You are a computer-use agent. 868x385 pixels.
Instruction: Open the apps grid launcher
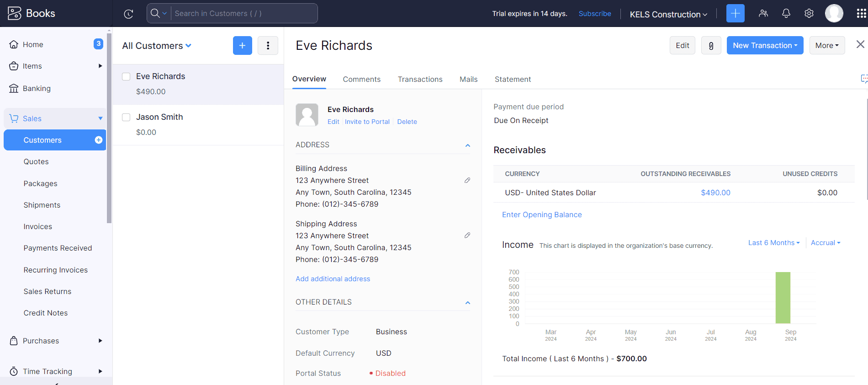tap(861, 13)
